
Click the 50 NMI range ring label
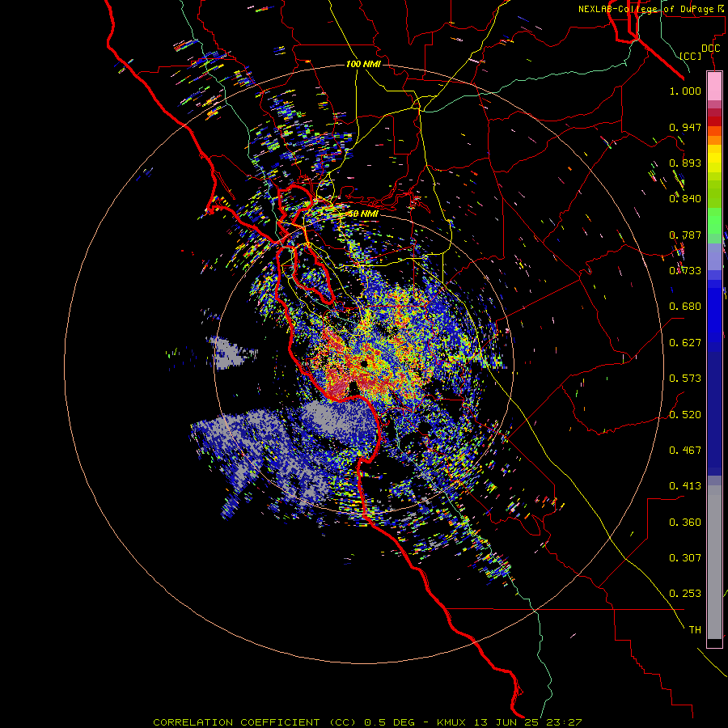click(363, 214)
